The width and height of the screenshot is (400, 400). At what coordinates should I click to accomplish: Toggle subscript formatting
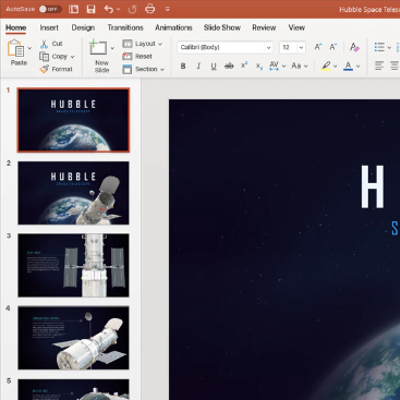[x=259, y=67]
